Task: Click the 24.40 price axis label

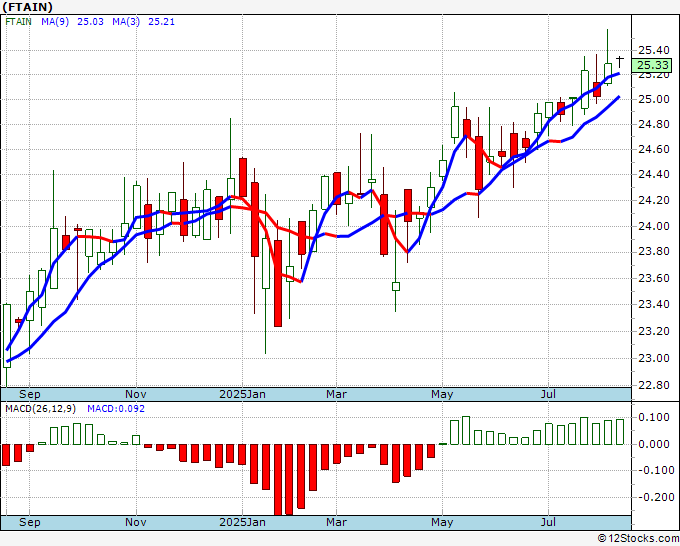Action: (x=654, y=174)
